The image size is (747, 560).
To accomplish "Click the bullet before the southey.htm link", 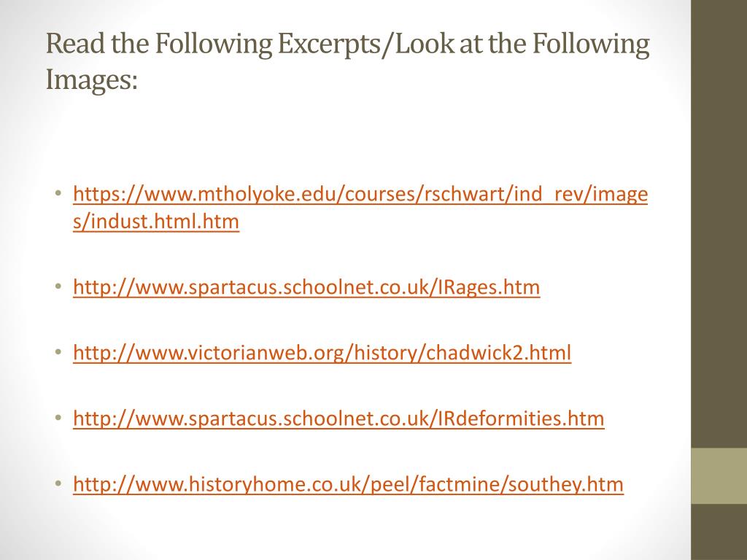I will pyautogui.click(x=58, y=484).
